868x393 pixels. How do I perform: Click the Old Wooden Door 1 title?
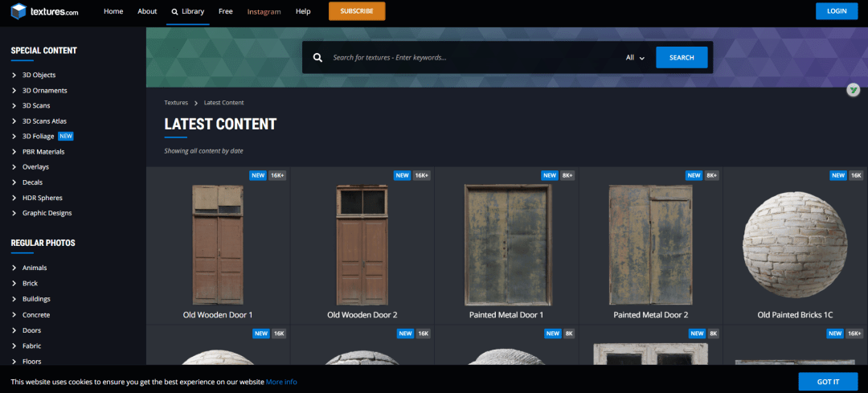[x=218, y=315]
